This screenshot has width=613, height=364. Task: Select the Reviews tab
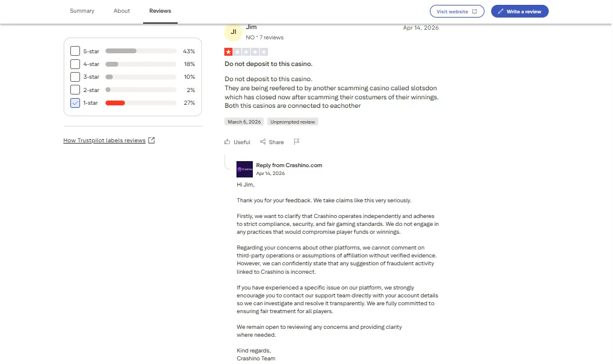click(160, 11)
